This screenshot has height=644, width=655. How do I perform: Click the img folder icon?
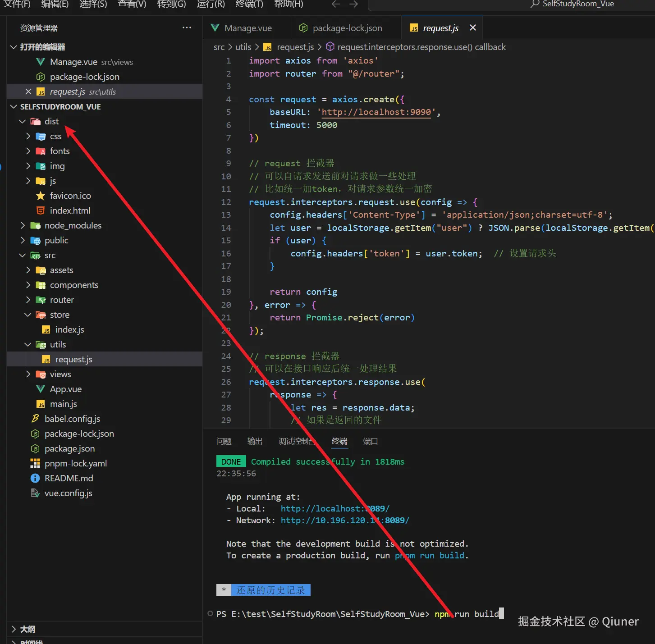click(x=41, y=166)
